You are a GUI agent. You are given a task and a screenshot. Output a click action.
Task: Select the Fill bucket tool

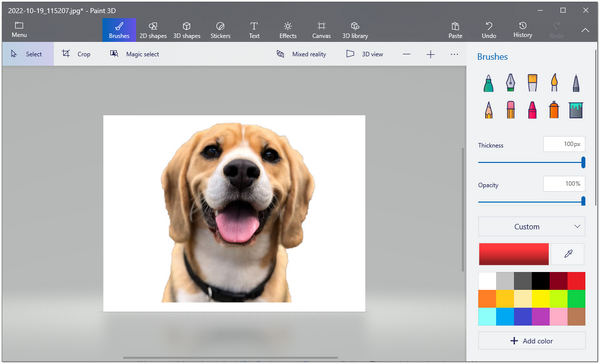576,110
